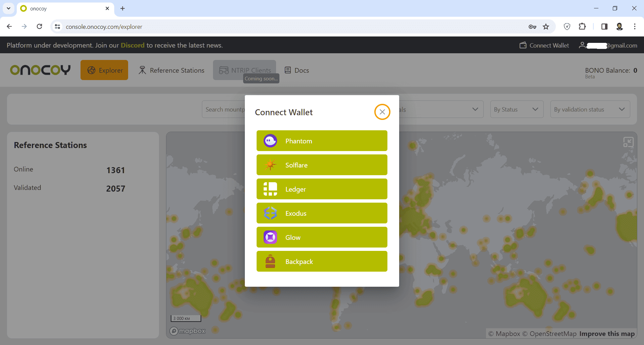Open the browser extensions menu
The image size is (644, 345).
tap(582, 26)
